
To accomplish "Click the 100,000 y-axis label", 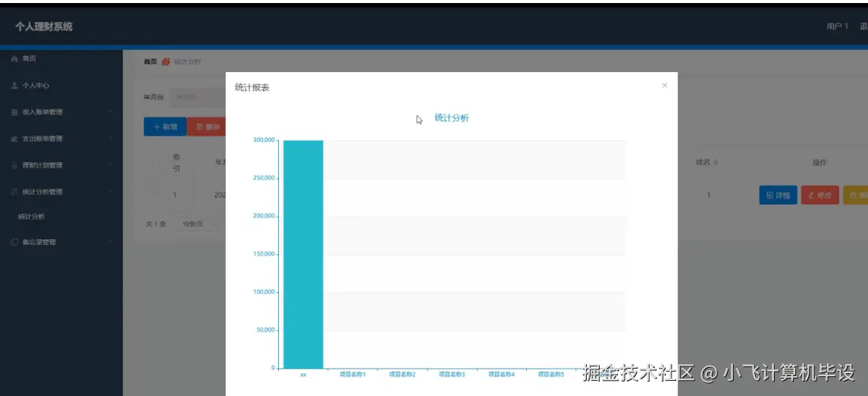I will 264,292.
